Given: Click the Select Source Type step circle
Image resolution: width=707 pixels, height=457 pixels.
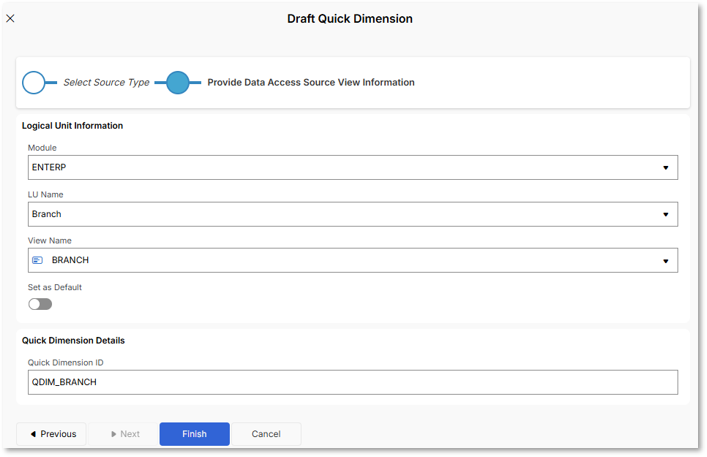Looking at the screenshot, I should (34, 82).
